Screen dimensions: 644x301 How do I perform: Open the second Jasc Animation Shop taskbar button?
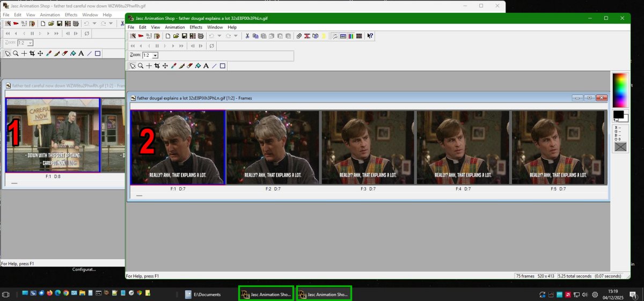(324, 294)
